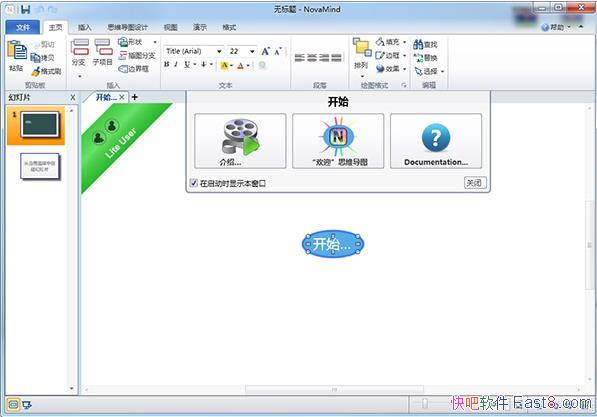Toggle the presentation view icon in the status bar
The width and height of the screenshot is (597, 417).
(27, 405)
